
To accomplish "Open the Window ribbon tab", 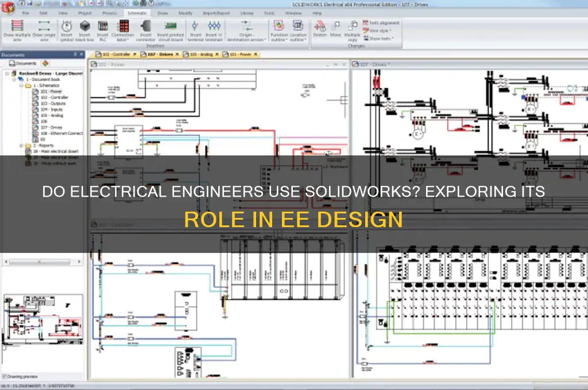I will click(293, 13).
